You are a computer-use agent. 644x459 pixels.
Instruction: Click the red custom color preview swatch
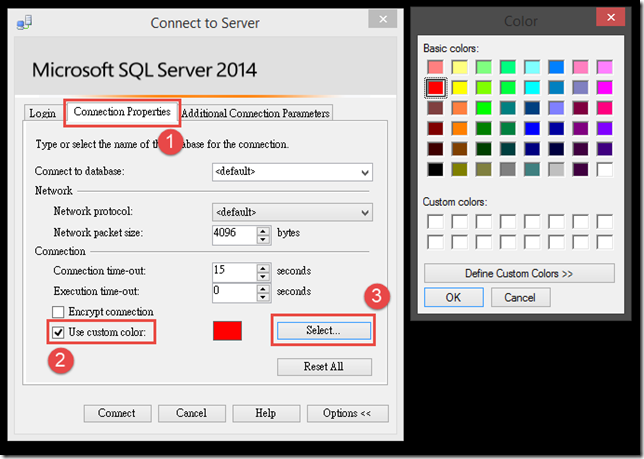tap(227, 331)
